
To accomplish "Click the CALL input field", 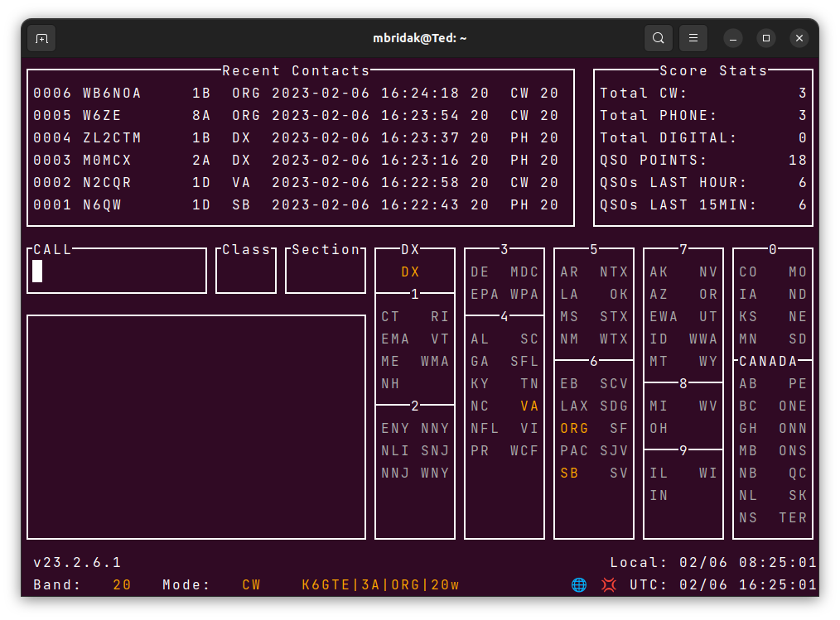I will (x=117, y=272).
